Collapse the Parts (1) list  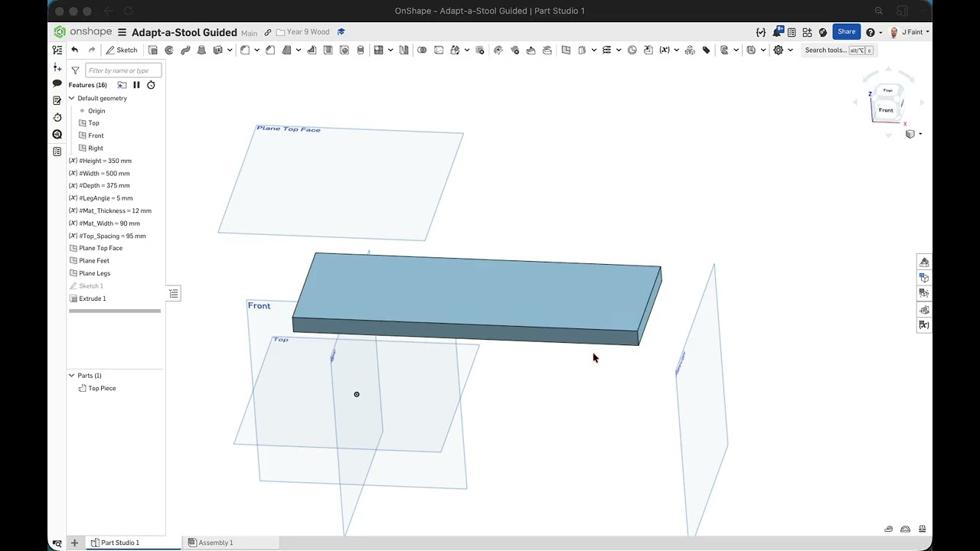pos(72,376)
